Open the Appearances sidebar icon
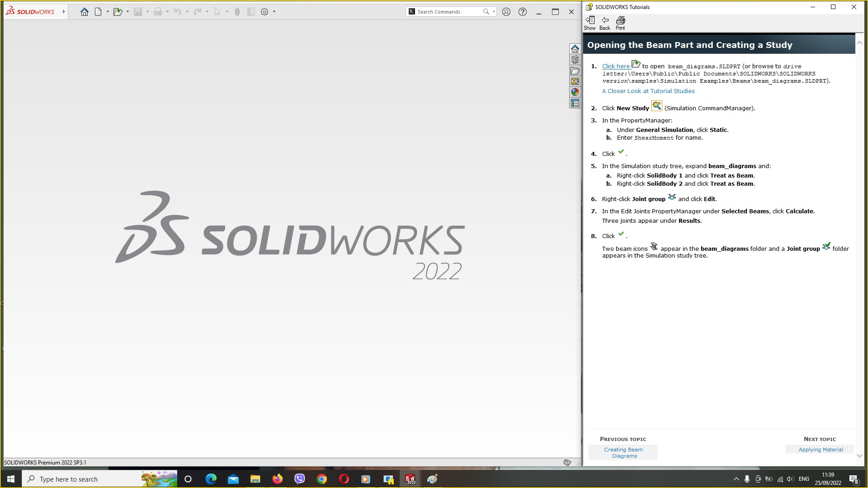 point(576,92)
